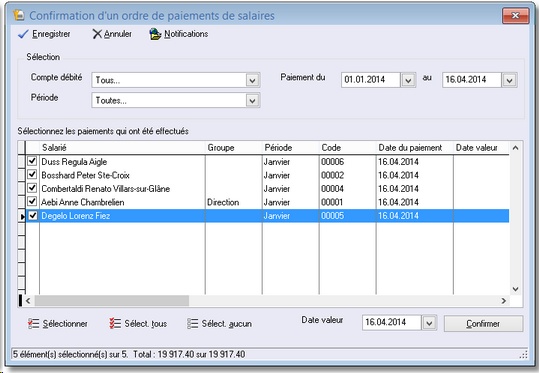Screen dimensions: 539x373
Task: Click the Enregistrer label in the toolbar
Action: click(51, 34)
